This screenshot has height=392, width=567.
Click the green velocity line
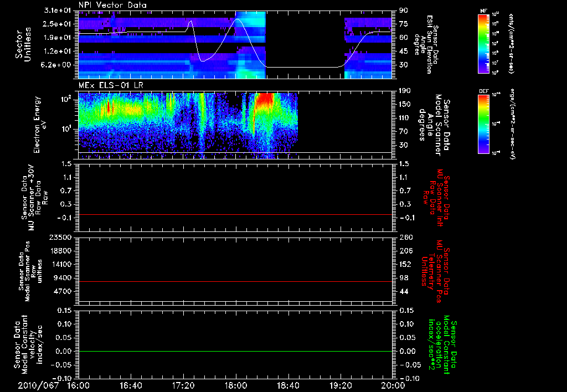(x=235, y=351)
